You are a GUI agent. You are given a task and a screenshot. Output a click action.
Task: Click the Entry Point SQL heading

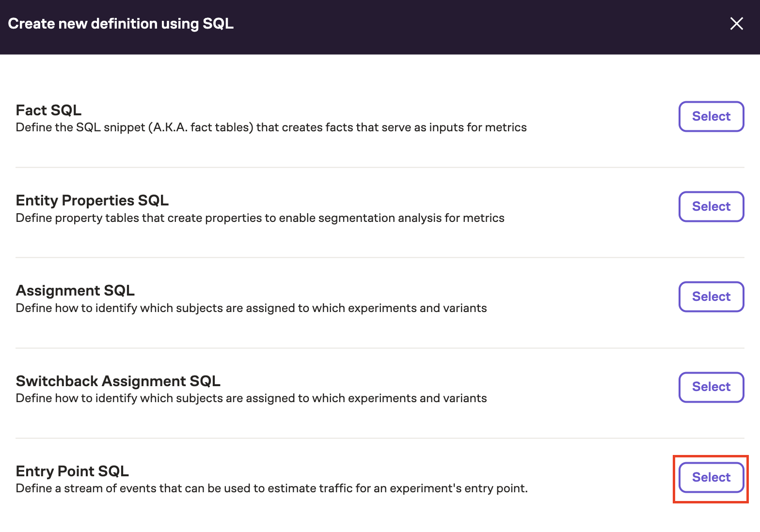[72, 471]
